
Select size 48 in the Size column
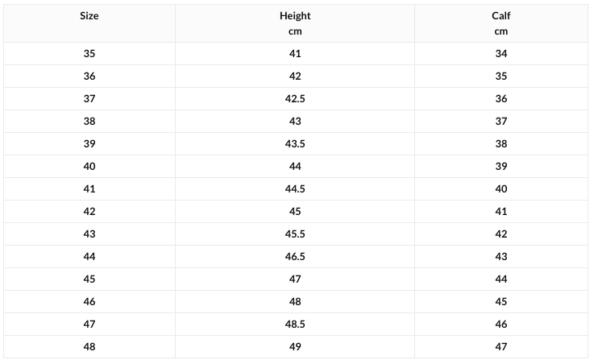[89, 347]
